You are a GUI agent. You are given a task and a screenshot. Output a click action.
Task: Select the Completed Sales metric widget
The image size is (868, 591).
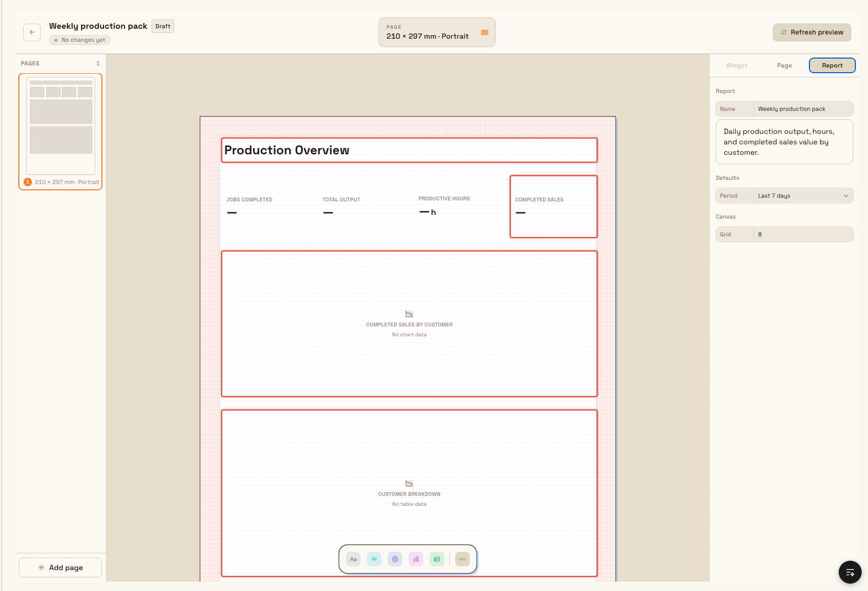point(554,207)
